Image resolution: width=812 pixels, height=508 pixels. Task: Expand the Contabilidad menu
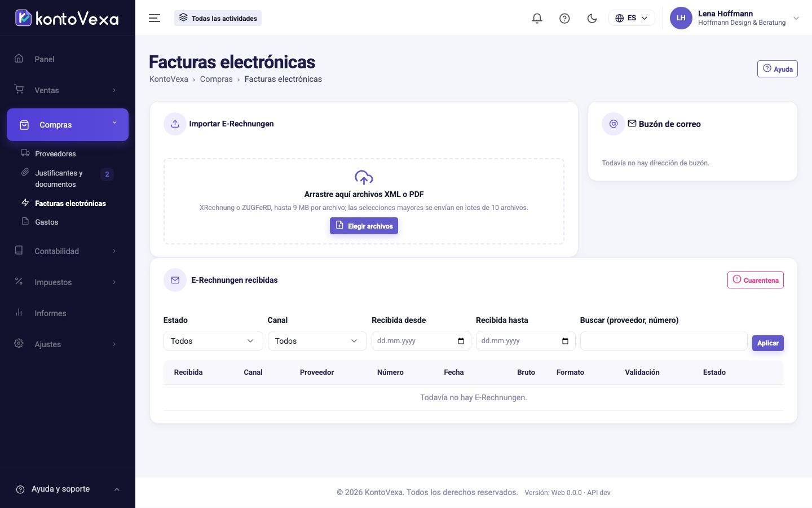(68, 251)
